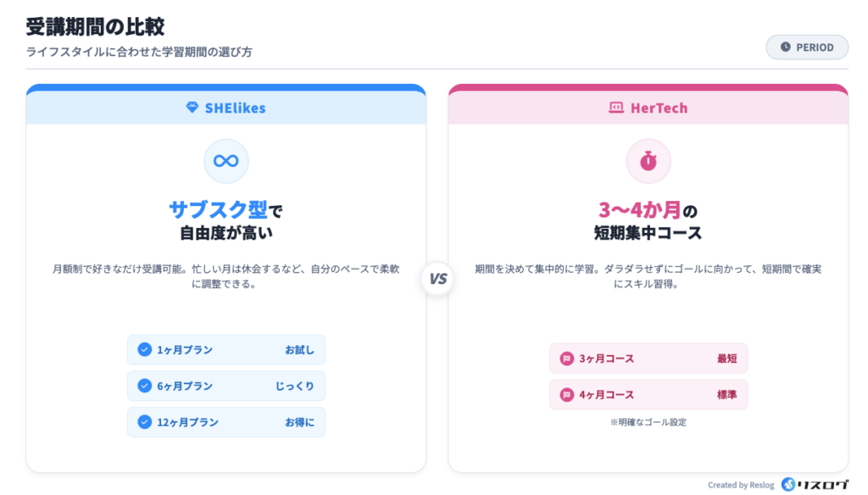Click the VS circle in center
The width and height of the screenshot is (868, 495).
pyautogui.click(x=437, y=279)
